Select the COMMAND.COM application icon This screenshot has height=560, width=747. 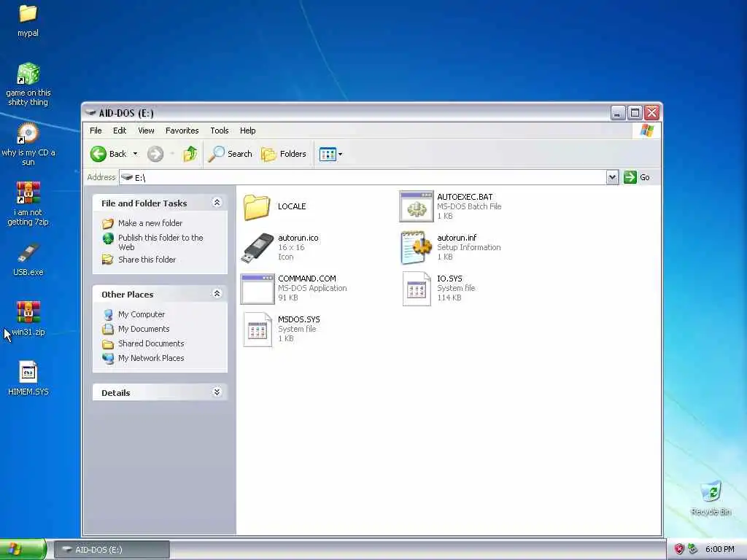pyautogui.click(x=258, y=289)
